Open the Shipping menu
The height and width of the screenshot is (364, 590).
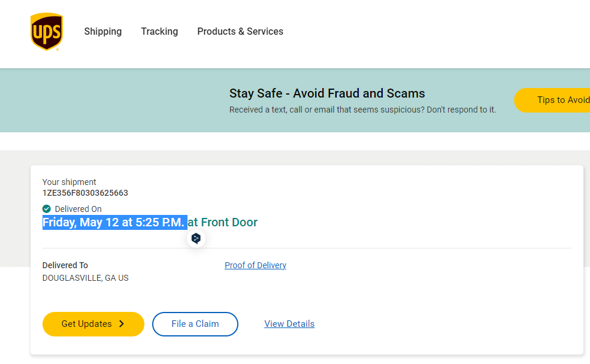(x=102, y=32)
